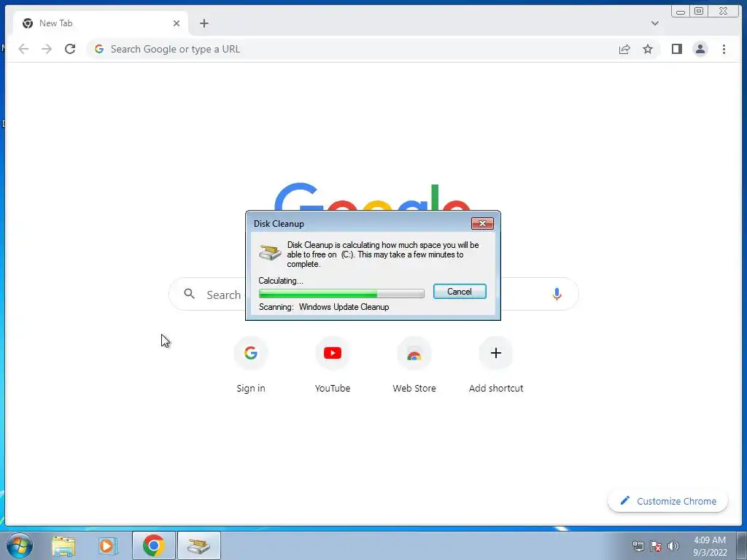Click the Disk Cleanup progress bar
The width and height of the screenshot is (747, 560).
point(341,293)
